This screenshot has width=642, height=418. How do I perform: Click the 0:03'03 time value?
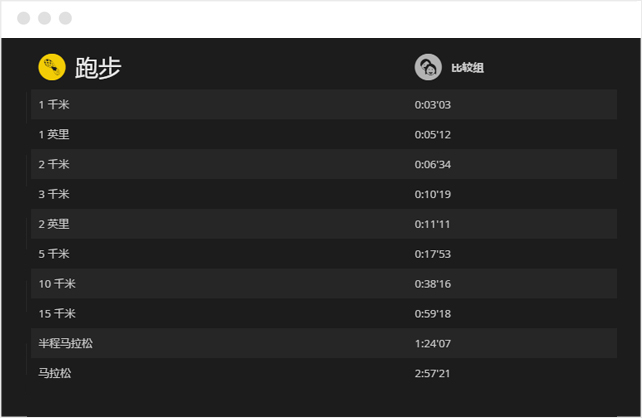click(x=432, y=105)
